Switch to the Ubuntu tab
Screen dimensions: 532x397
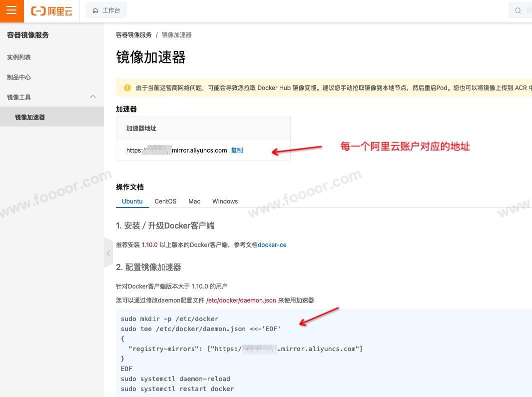pyautogui.click(x=132, y=201)
